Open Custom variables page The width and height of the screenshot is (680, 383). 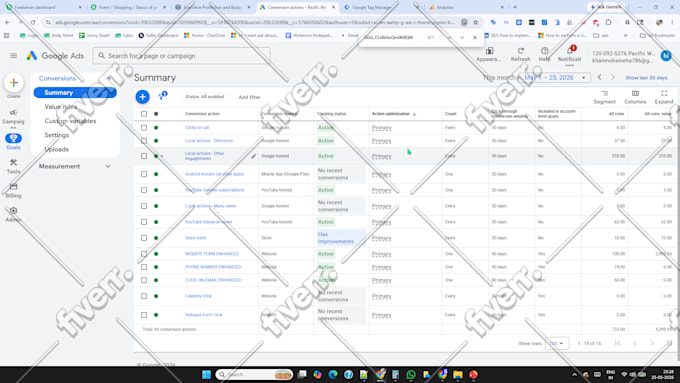coord(70,121)
